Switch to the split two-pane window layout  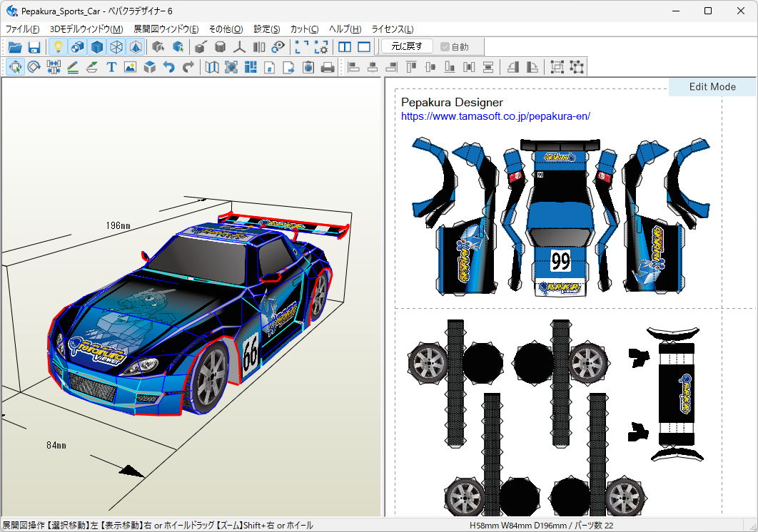pos(345,47)
